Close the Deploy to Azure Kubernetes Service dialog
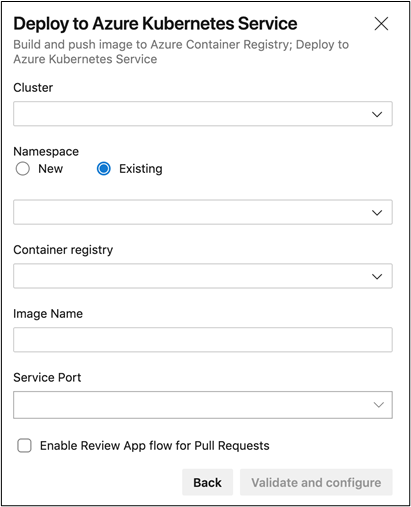The width and height of the screenshot is (411, 507). point(381,24)
